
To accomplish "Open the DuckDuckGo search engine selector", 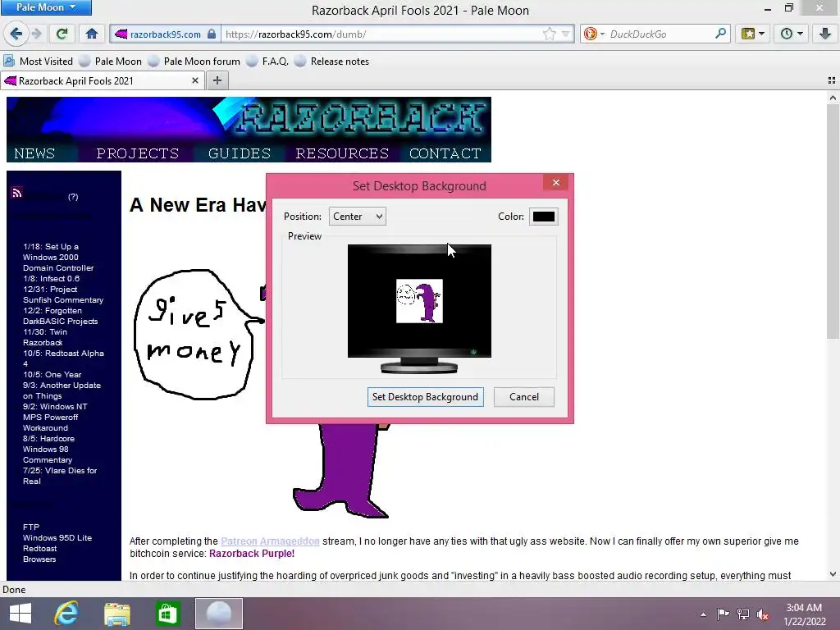I will tap(594, 34).
